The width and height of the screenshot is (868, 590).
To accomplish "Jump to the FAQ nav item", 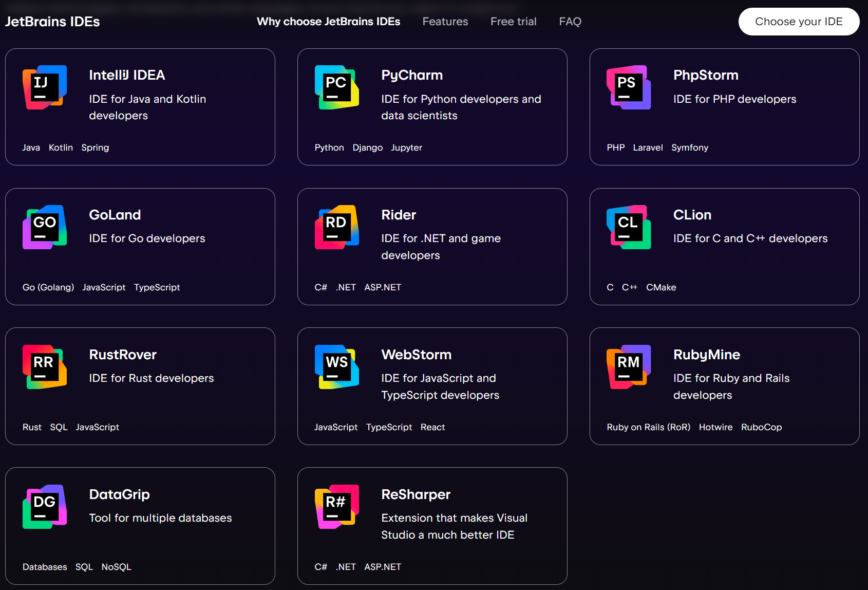I will tap(570, 22).
